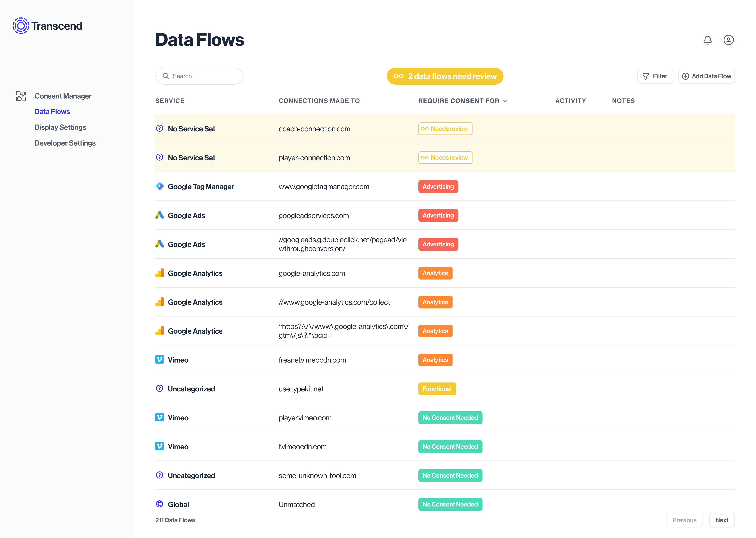This screenshot has height=538, width=756.
Task: Click the Notes column header
Action: pos(623,101)
